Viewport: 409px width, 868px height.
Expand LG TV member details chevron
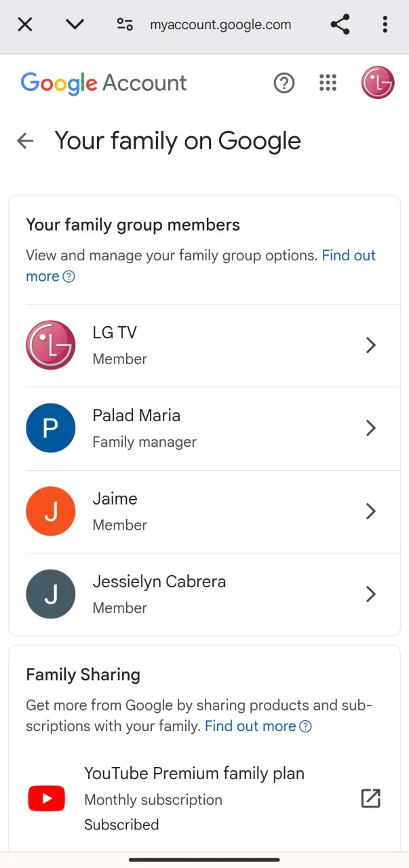click(x=371, y=345)
